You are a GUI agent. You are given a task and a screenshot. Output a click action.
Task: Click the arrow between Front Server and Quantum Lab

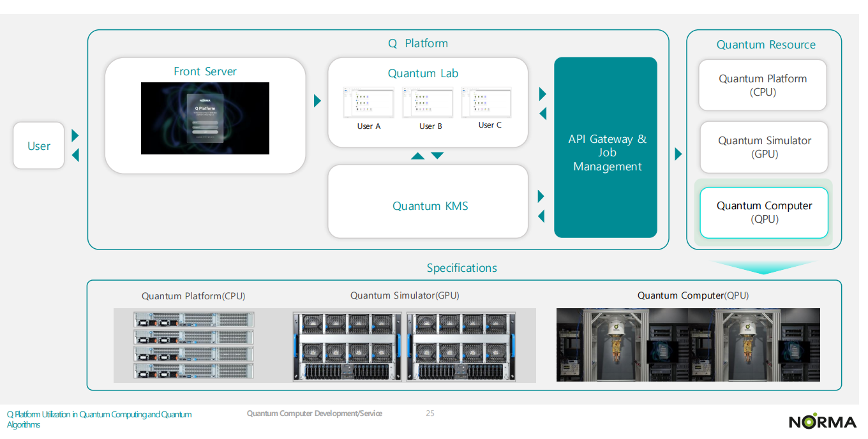point(317,101)
